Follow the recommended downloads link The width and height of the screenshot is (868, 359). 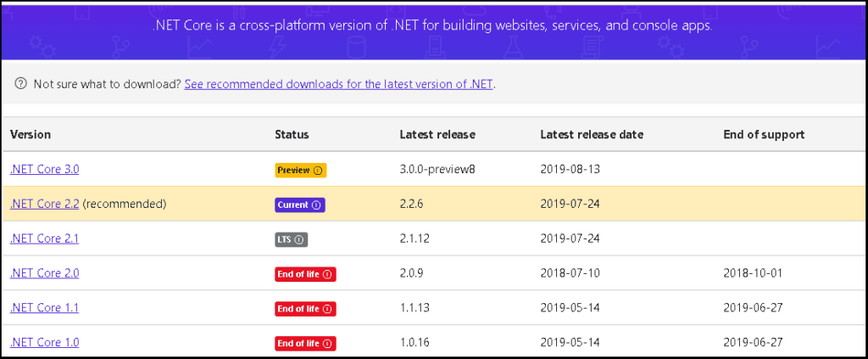(x=338, y=84)
